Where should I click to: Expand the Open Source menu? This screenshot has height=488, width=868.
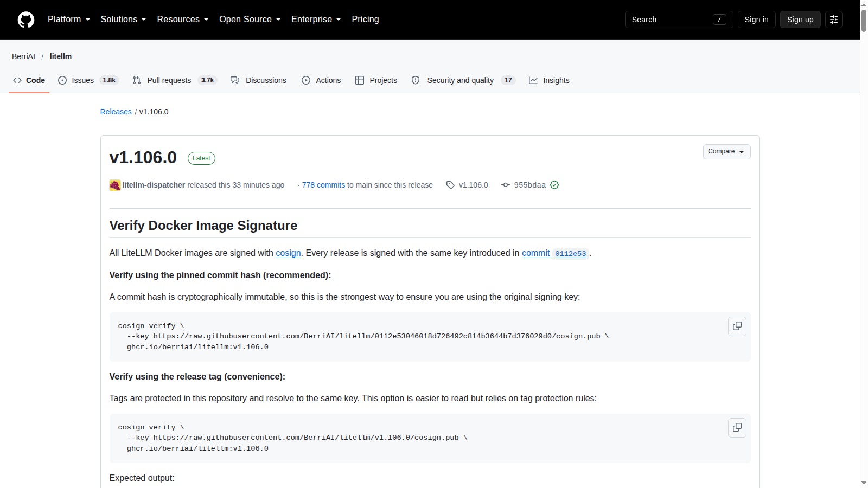click(250, 20)
